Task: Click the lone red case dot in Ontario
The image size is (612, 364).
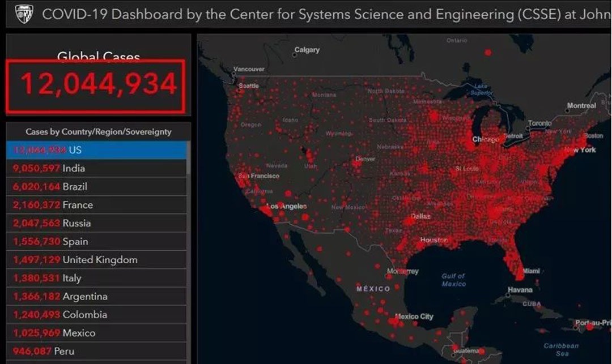Action: tap(488, 52)
